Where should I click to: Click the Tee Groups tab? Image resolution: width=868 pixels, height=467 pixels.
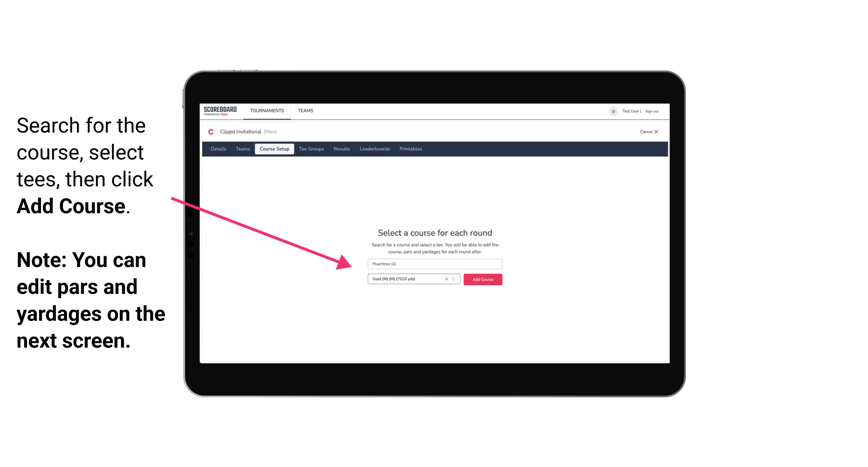pyautogui.click(x=311, y=149)
